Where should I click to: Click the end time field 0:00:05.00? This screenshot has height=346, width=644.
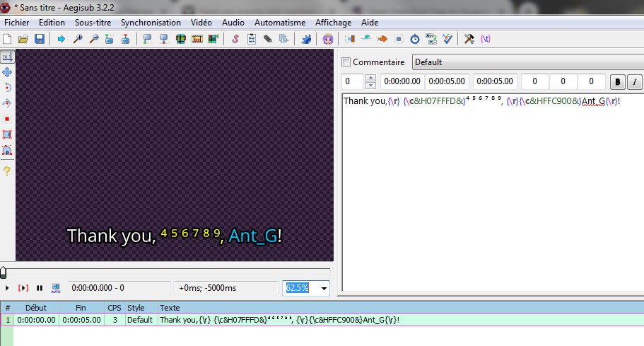click(447, 81)
